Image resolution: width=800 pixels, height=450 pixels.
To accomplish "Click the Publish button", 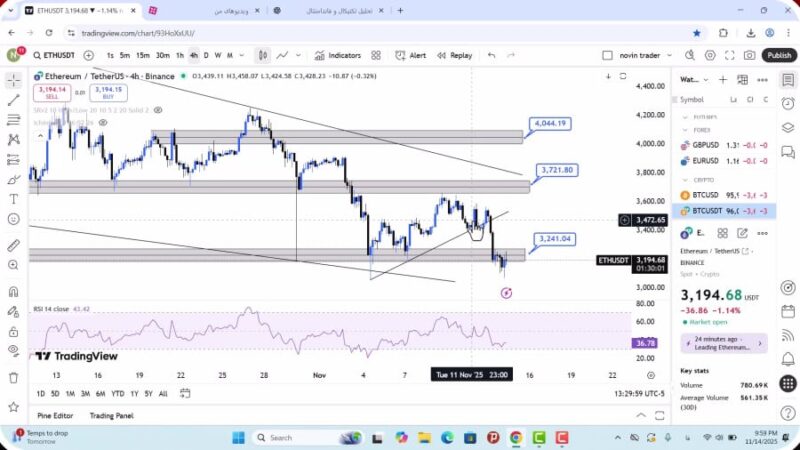I will point(779,56).
